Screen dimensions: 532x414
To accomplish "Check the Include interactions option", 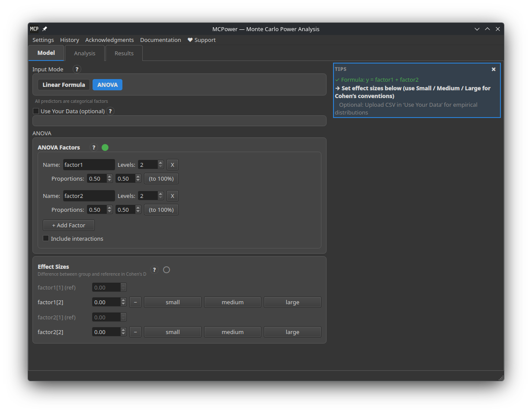I will pos(46,238).
